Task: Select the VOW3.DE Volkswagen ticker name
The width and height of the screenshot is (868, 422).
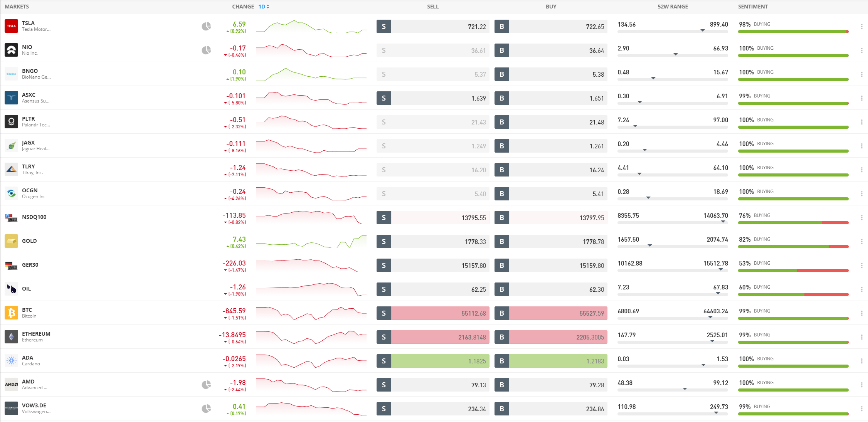Action: tap(35, 405)
